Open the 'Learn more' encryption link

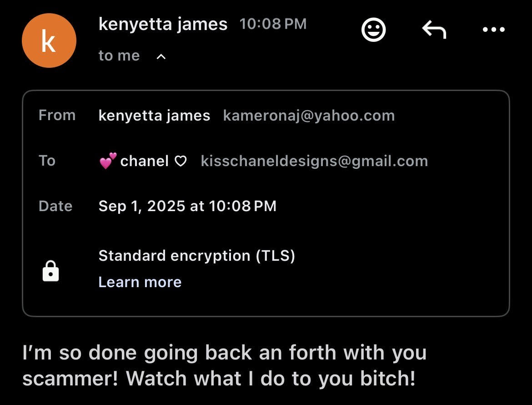[140, 282]
